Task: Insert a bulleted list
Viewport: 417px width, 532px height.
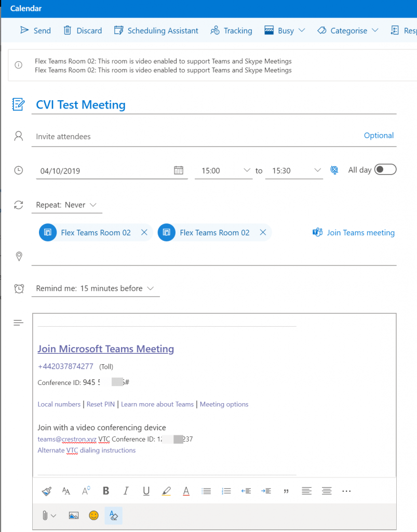Action: 206,491
